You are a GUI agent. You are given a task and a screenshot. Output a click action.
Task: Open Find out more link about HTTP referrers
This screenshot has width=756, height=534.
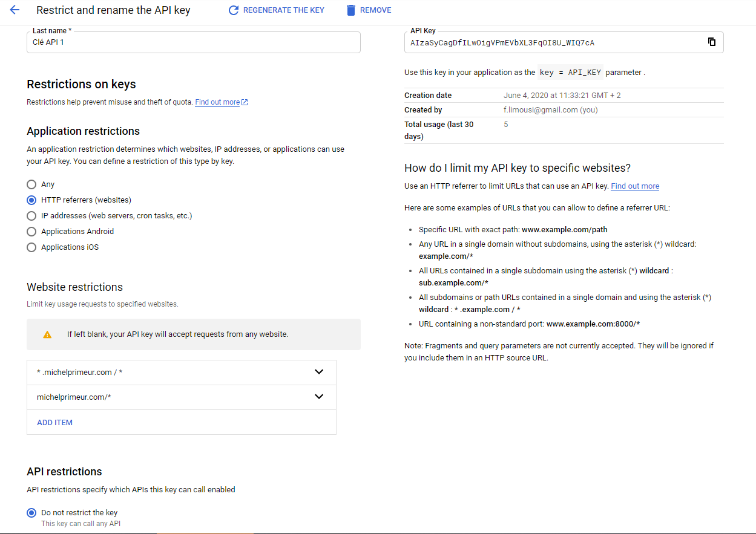tap(635, 186)
